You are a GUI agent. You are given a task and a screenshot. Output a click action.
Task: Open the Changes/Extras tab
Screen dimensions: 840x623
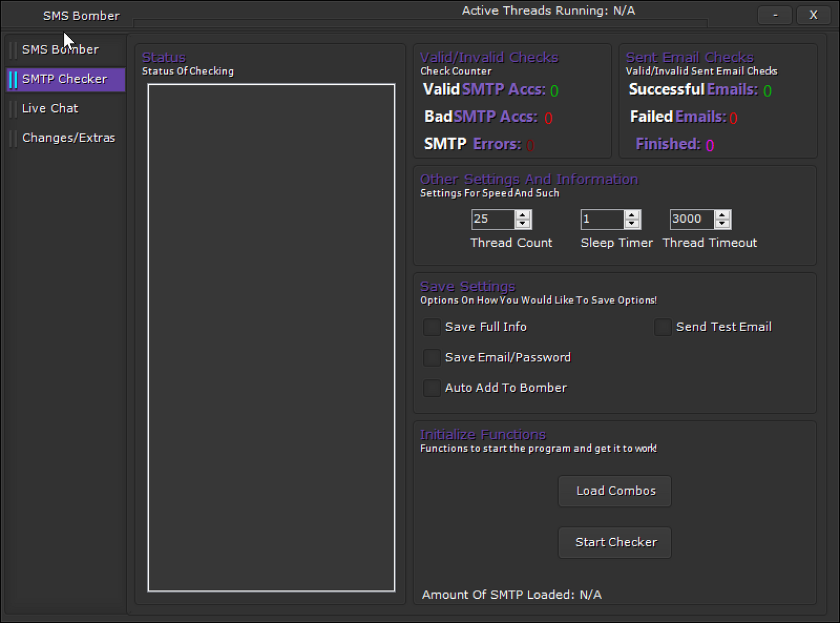point(68,138)
